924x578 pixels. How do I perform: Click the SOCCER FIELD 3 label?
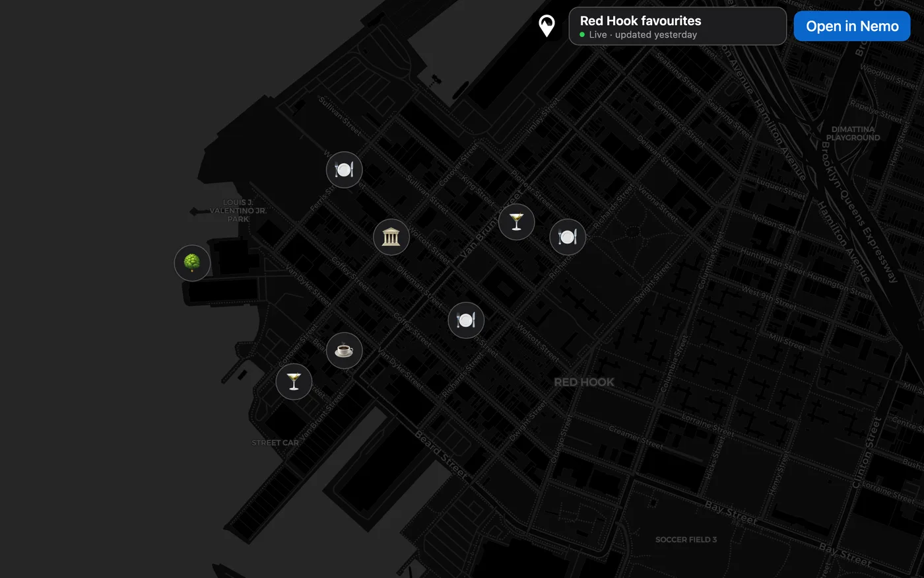pos(686,540)
